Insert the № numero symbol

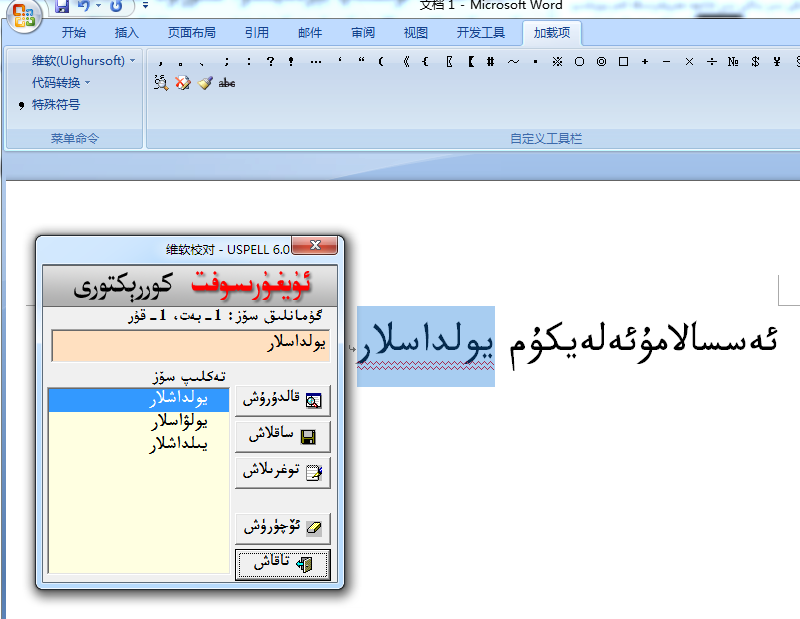[x=733, y=61]
